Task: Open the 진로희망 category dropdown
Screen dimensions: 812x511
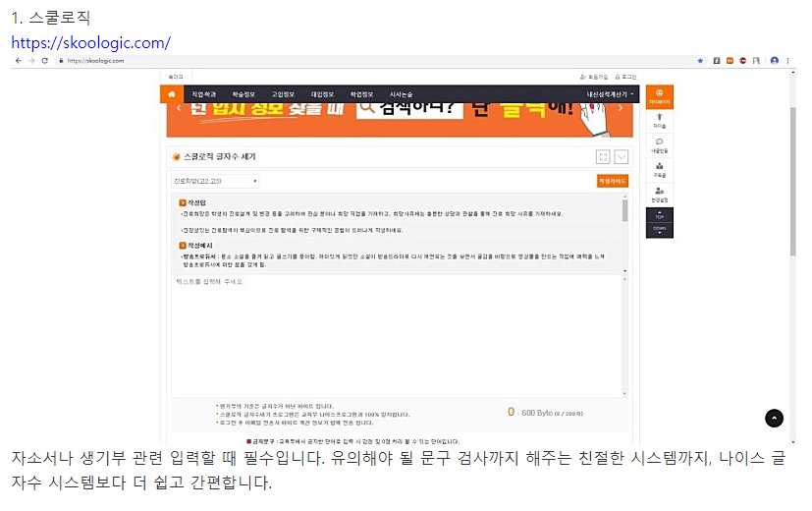Action: [215, 181]
